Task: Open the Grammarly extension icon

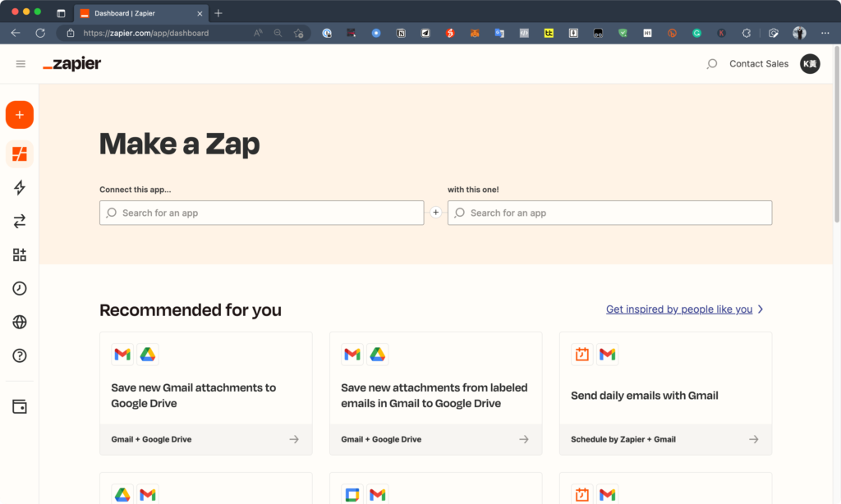Action: click(696, 33)
